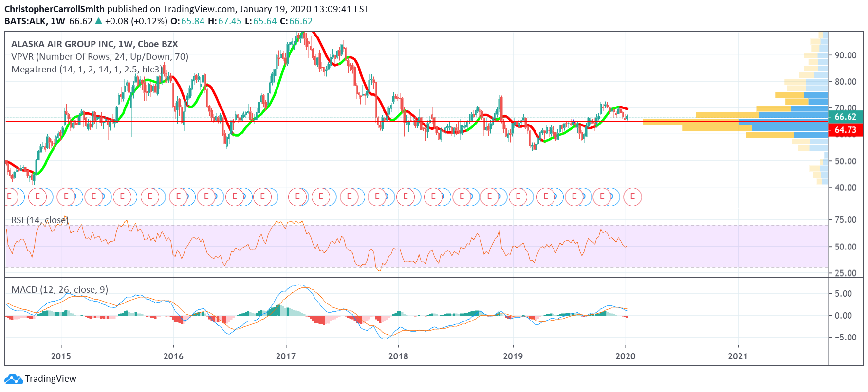The width and height of the screenshot is (868, 392).
Task: Click the 2021 label on the time axis
Action: pos(738,356)
